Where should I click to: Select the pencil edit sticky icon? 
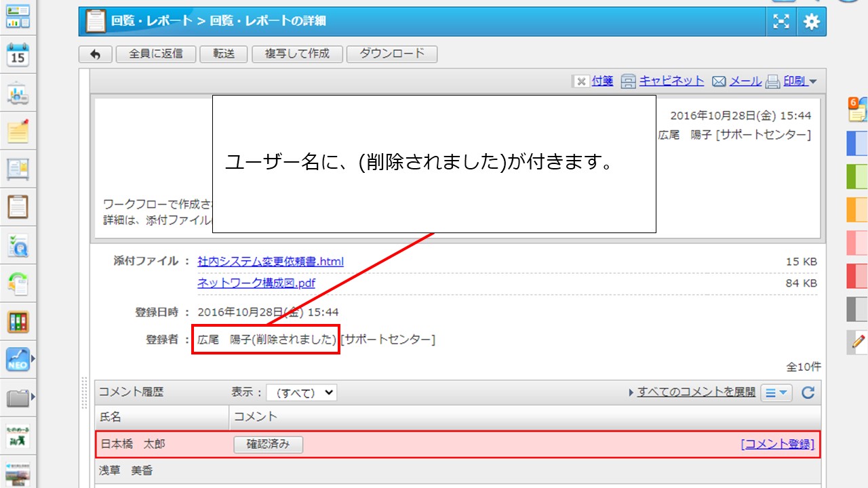[x=858, y=342]
